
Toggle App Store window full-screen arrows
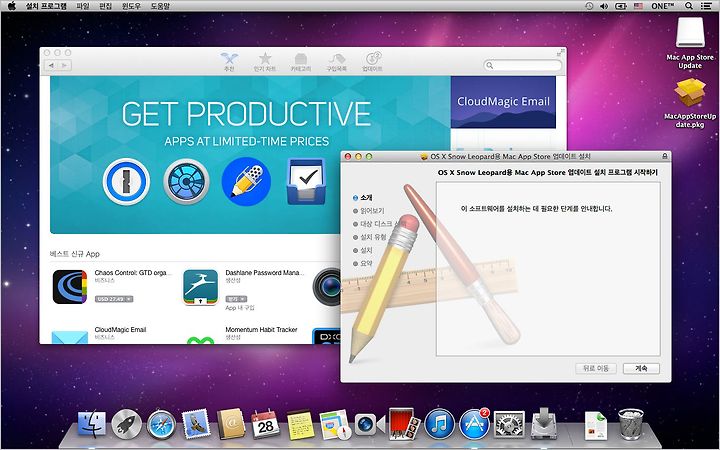tap(561, 52)
